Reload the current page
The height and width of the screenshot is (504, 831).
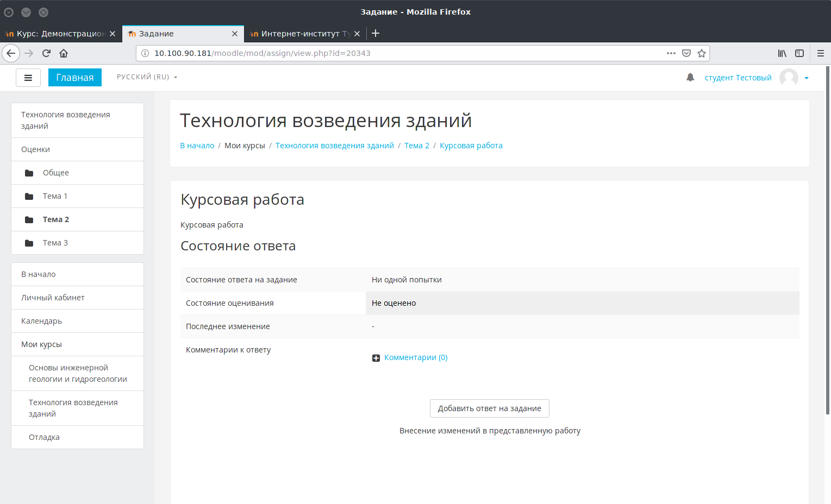(46, 53)
